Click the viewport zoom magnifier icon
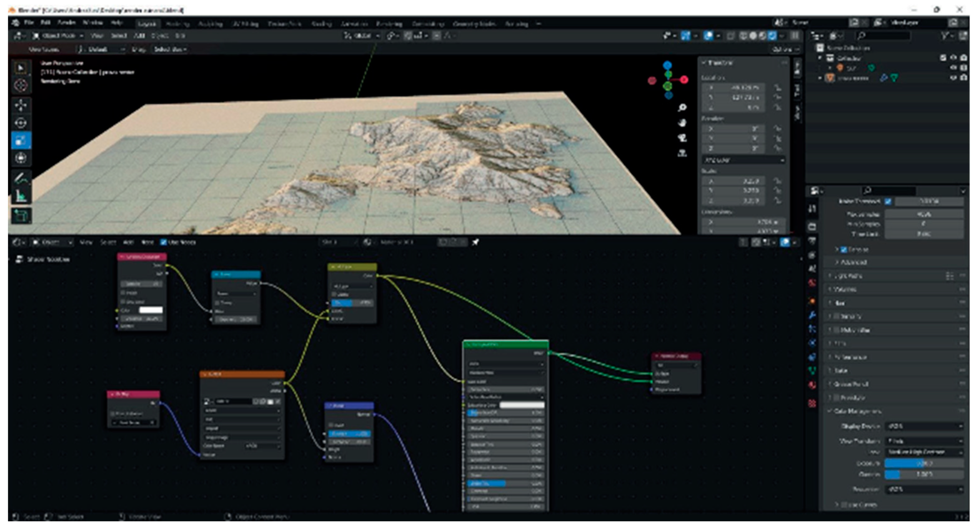 (x=682, y=108)
